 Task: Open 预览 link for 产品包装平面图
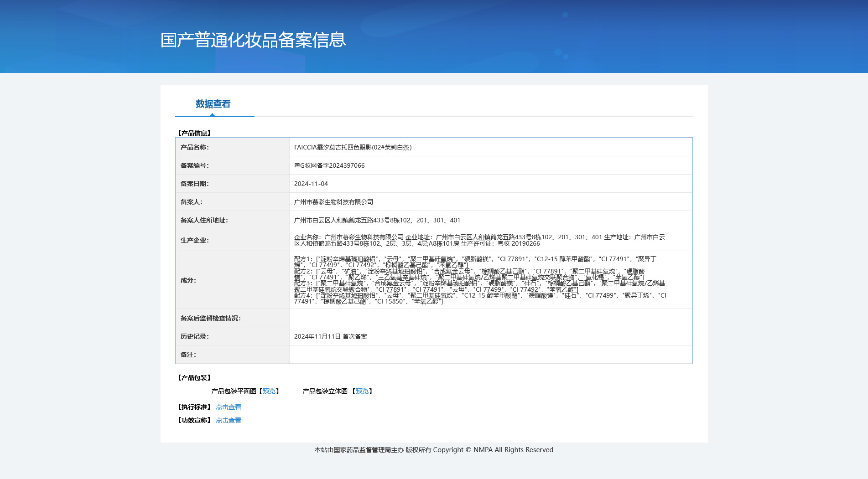tap(269, 391)
